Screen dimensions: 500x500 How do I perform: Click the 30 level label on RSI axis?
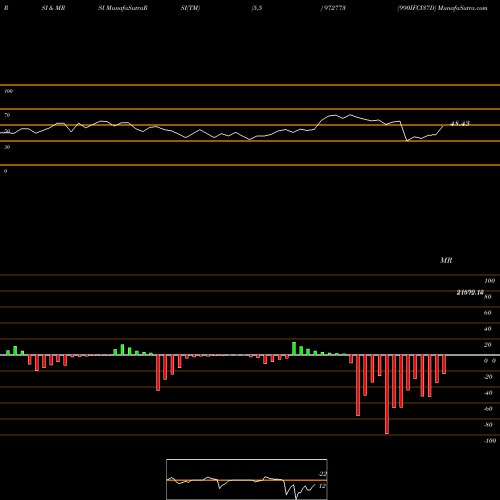7,147
